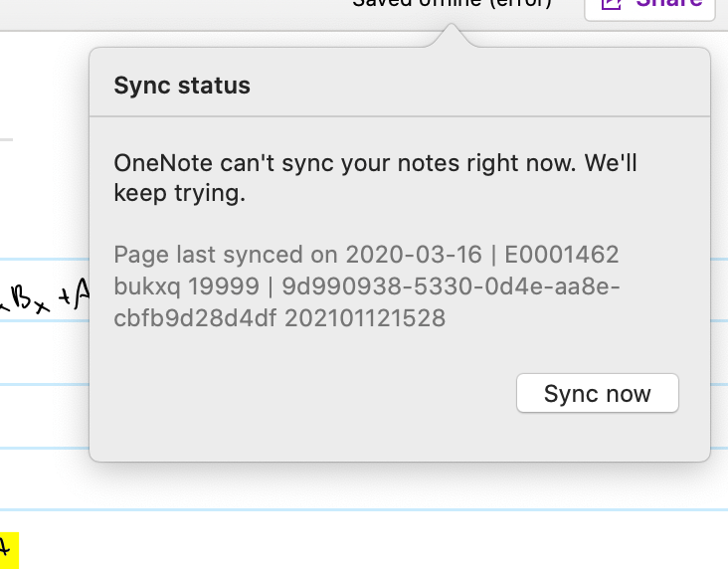Click the purple share arrow icon
The width and height of the screenshot is (728, 569).
coord(612,4)
